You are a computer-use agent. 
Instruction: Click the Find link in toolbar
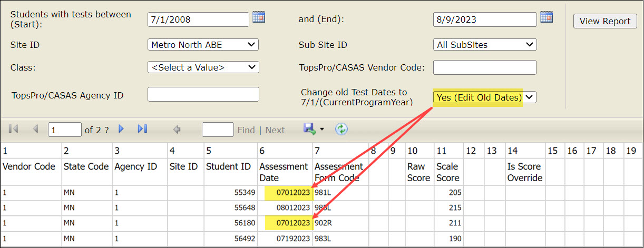click(x=246, y=130)
